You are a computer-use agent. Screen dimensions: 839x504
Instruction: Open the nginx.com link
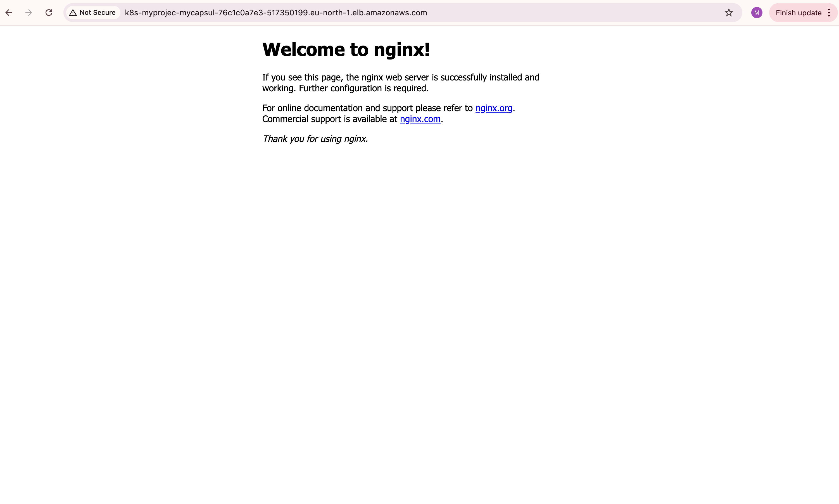(x=420, y=119)
